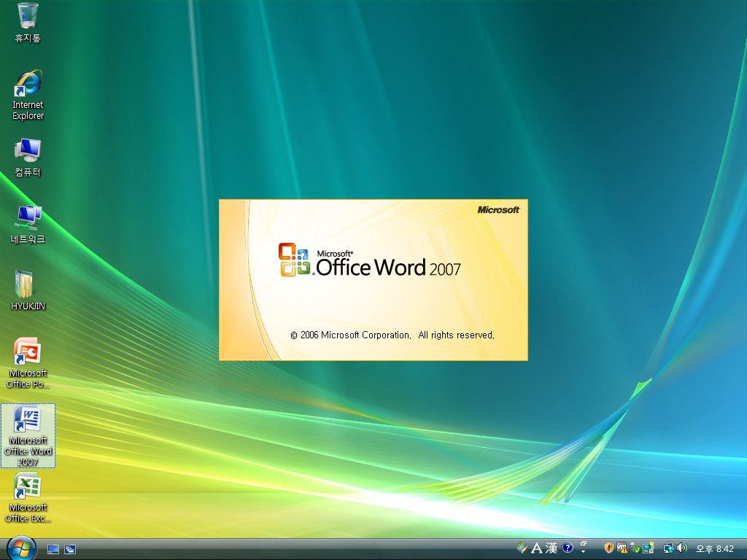Select the Microsoft Office Word 2007 shortcut

28,435
